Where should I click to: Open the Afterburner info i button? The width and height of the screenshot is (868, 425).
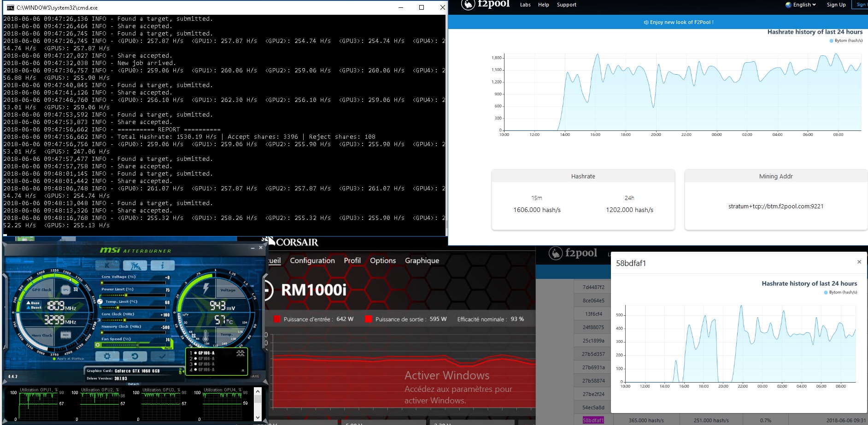[x=163, y=266]
